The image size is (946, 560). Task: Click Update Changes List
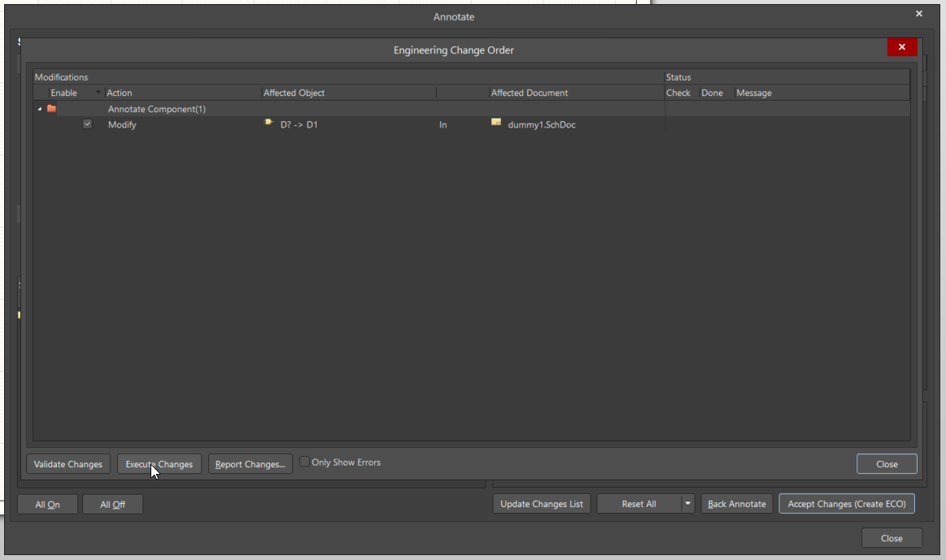[541, 504]
